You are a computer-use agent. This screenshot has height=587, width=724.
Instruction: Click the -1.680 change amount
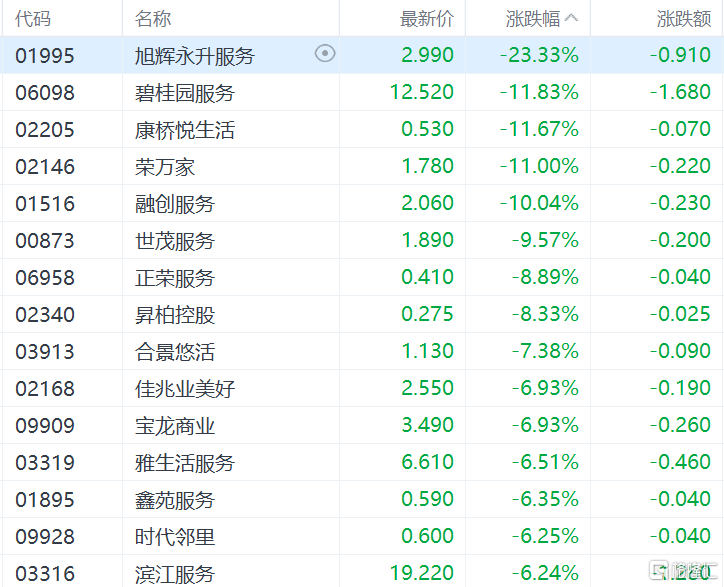tap(680, 92)
